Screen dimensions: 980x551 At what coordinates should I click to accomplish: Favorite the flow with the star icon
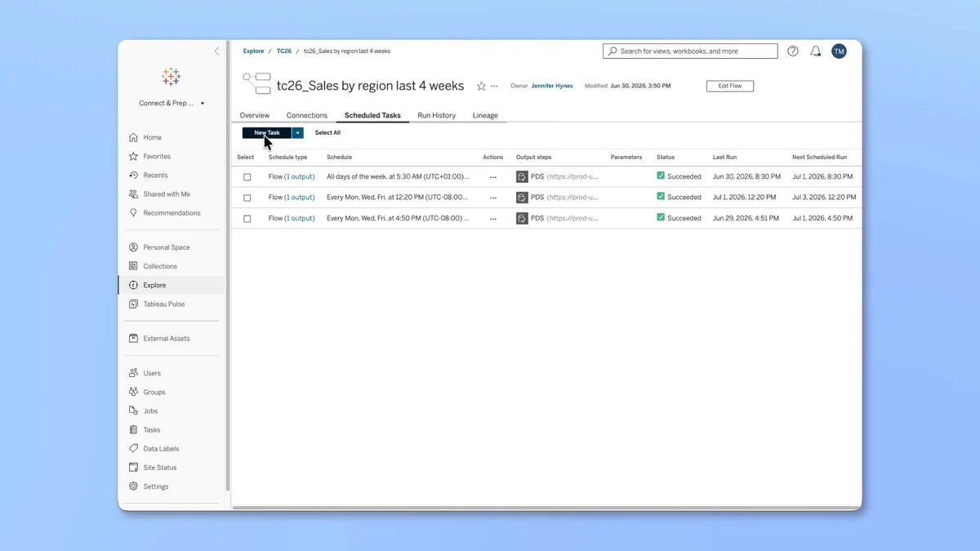pyautogui.click(x=481, y=86)
